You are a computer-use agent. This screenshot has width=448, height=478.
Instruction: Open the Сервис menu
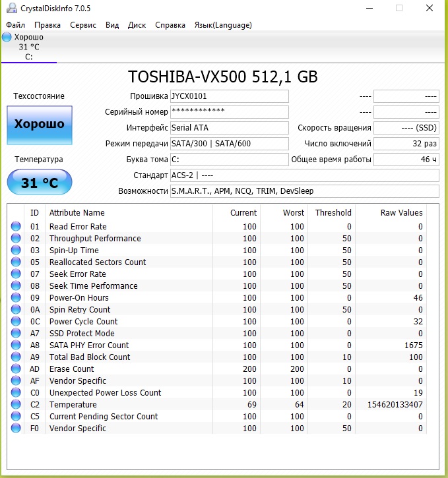[83, 25]
